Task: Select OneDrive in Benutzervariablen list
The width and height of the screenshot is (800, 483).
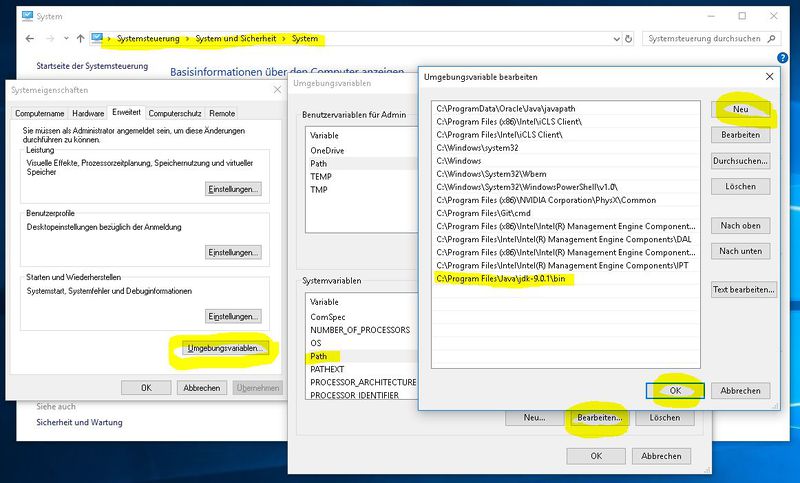Action: [x=361, y=150]
